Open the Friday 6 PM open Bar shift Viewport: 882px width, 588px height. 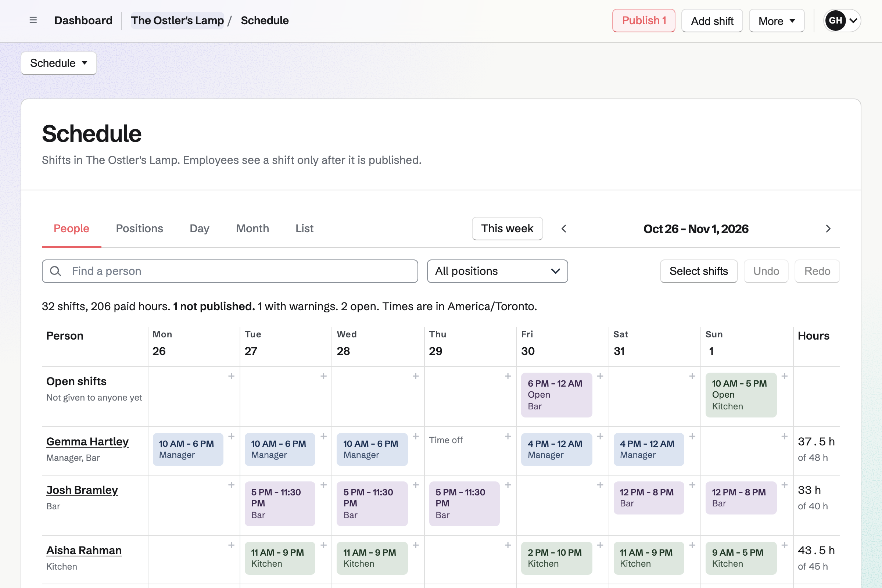[x=556, y=395]
